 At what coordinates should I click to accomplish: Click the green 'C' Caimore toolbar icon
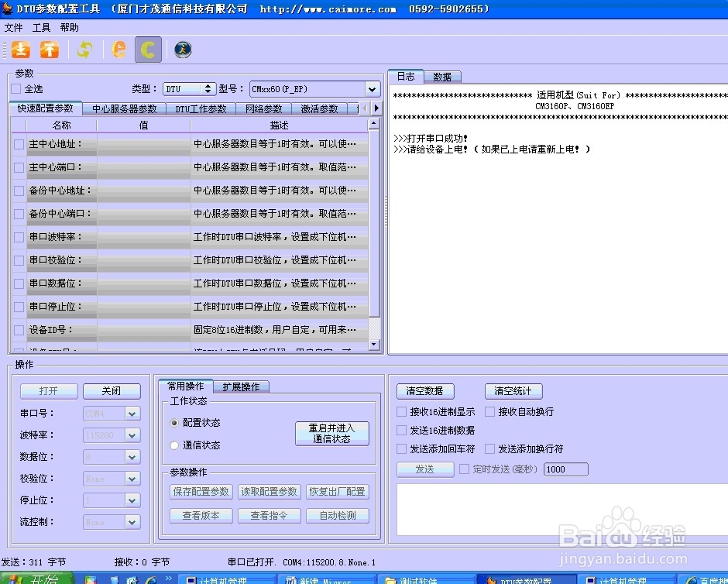point(147,49)
